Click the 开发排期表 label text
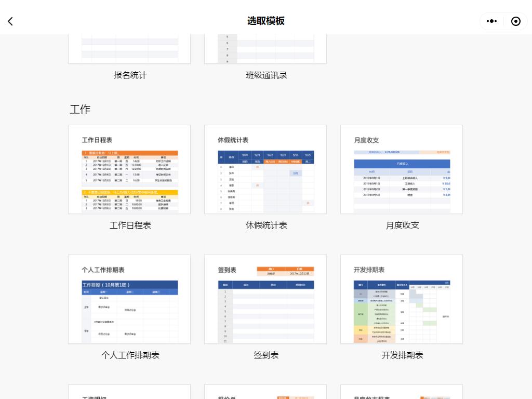This screenshot has height=399, width=532. [x=402, y=355]
